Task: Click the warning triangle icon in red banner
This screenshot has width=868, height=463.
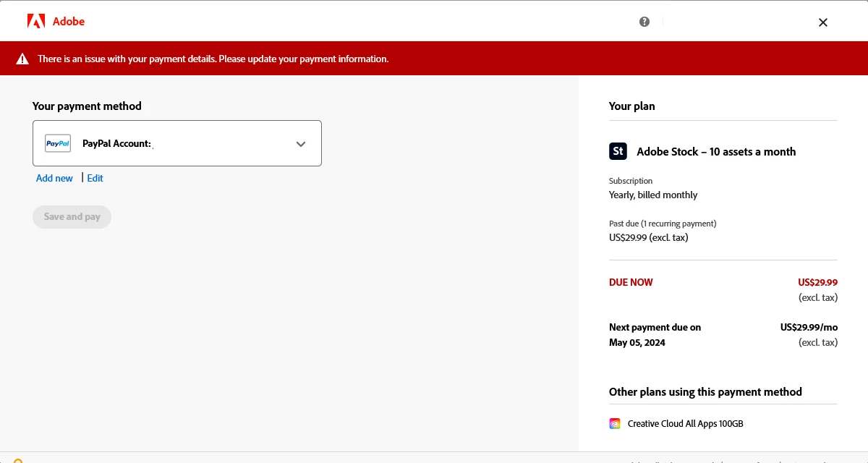Action: click(22, 59)
